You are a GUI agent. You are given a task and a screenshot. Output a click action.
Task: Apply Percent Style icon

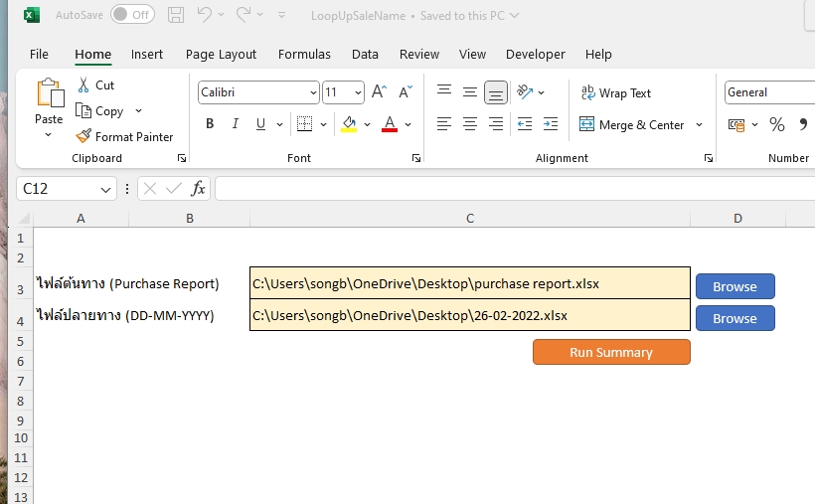[x=777, y=125]
